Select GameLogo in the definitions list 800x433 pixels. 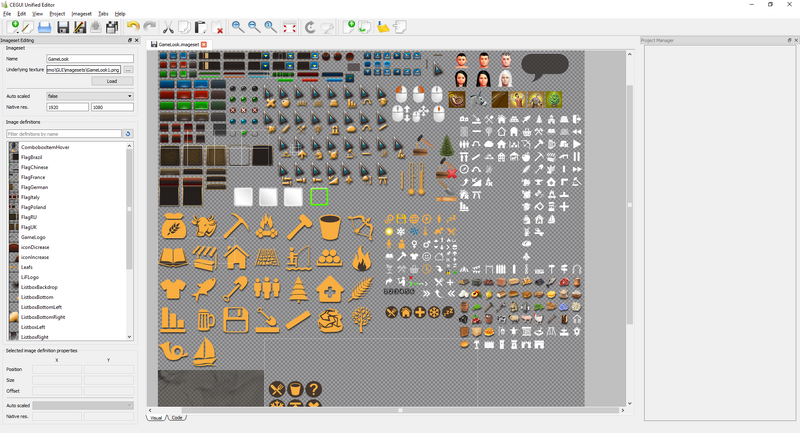coord(33,237)
